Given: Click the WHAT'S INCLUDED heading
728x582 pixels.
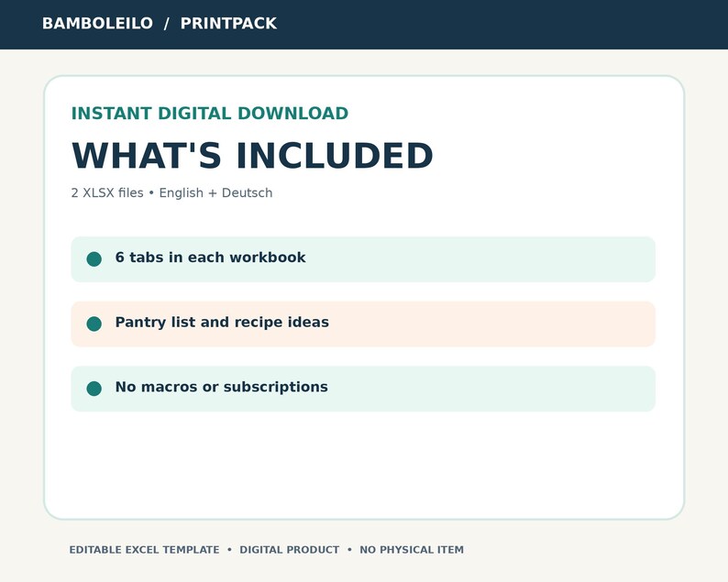Looking at the screenshot, I should point(252,156).
